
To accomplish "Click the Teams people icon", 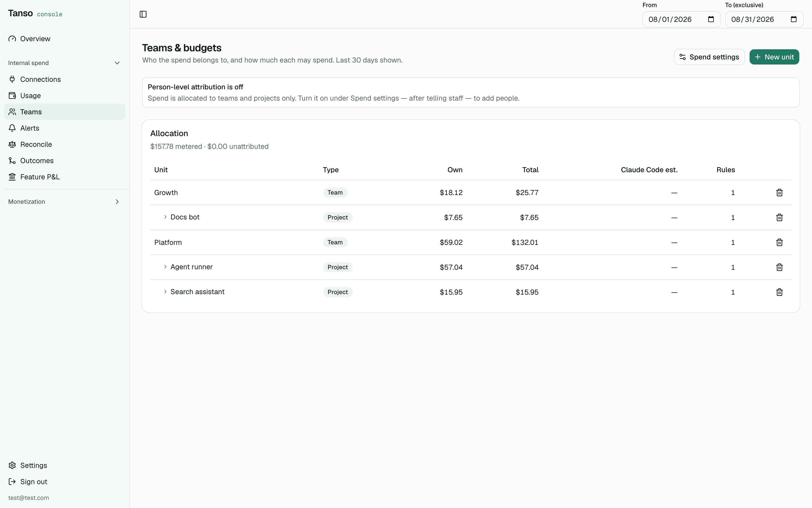I will [12, 112].
